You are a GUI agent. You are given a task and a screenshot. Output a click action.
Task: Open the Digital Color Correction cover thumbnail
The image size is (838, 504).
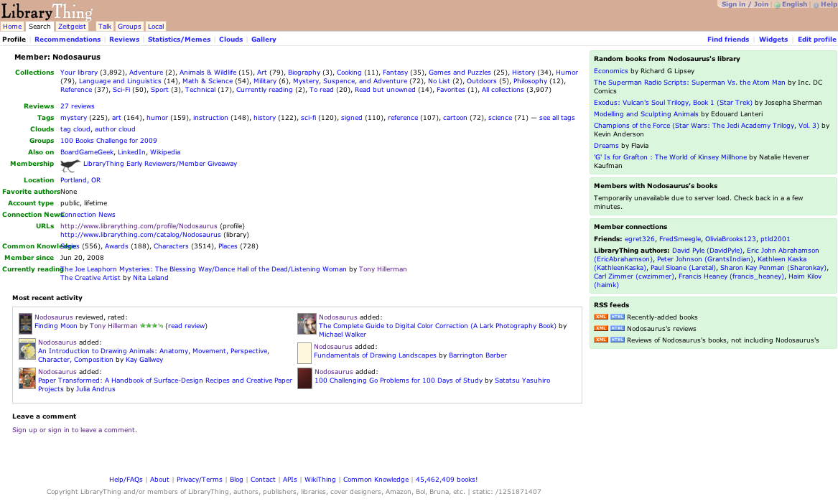pos(307,324)
